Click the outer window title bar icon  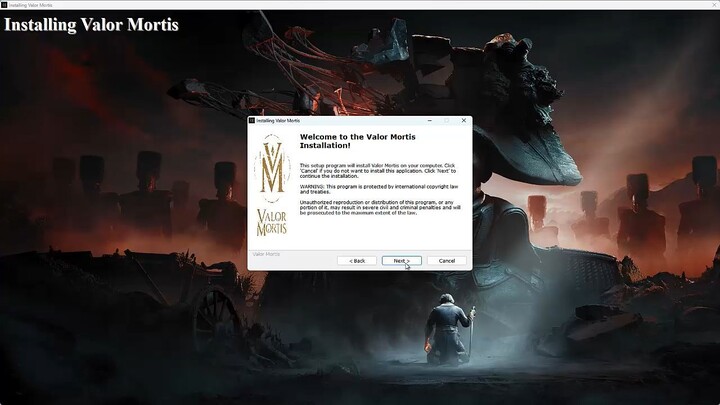pos(4,5)
